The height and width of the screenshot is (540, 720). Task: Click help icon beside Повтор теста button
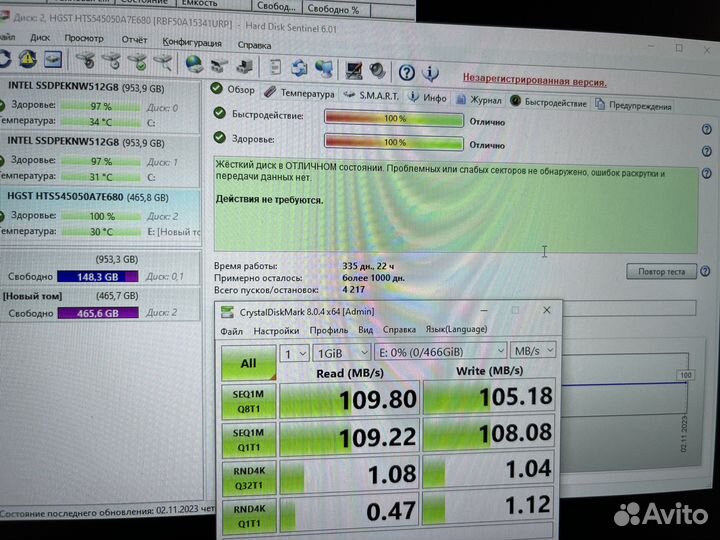(x=705, y=271)
